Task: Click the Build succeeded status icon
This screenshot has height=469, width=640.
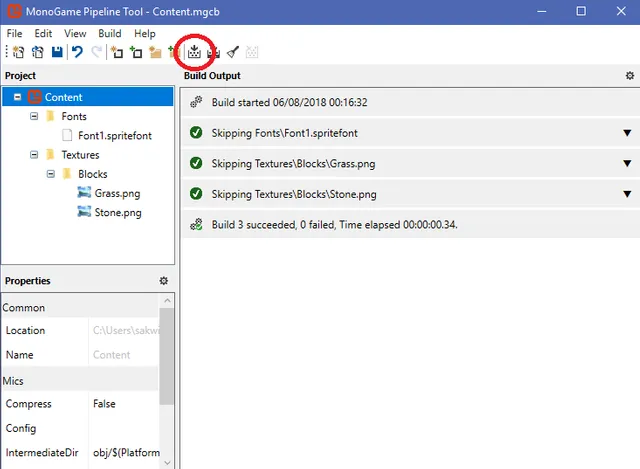Action: click(196, 224)
